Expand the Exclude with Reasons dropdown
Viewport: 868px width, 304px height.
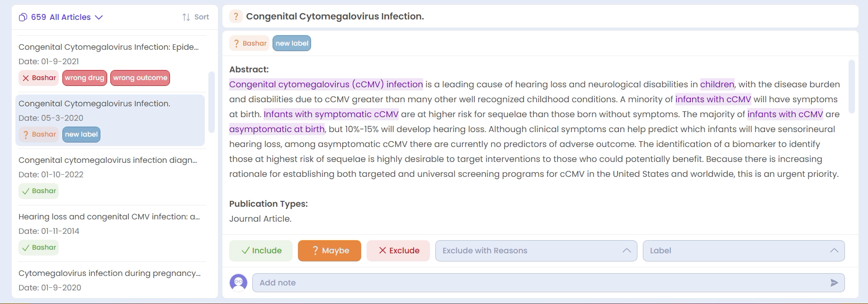[x=536, y=251]
